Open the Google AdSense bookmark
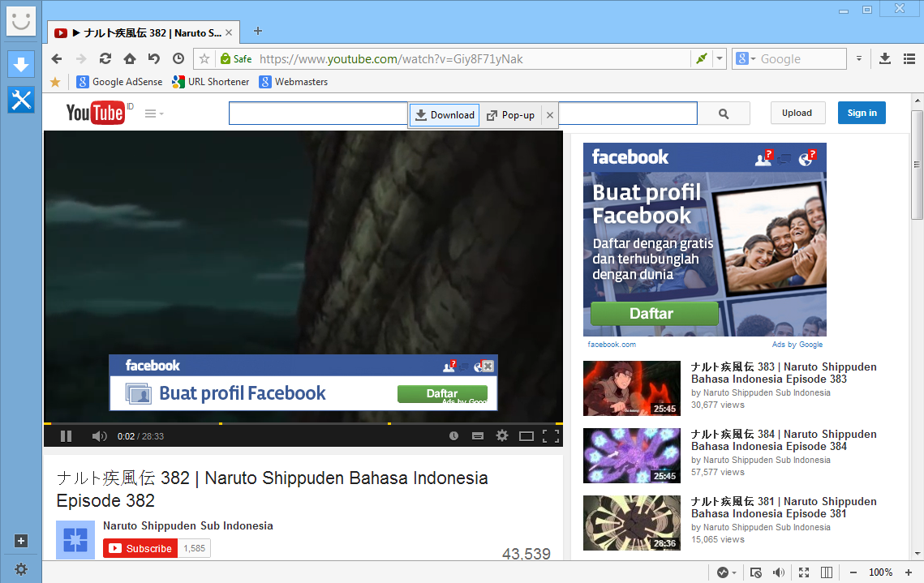The width and height of the screenshot is (924, 583). 119,82
